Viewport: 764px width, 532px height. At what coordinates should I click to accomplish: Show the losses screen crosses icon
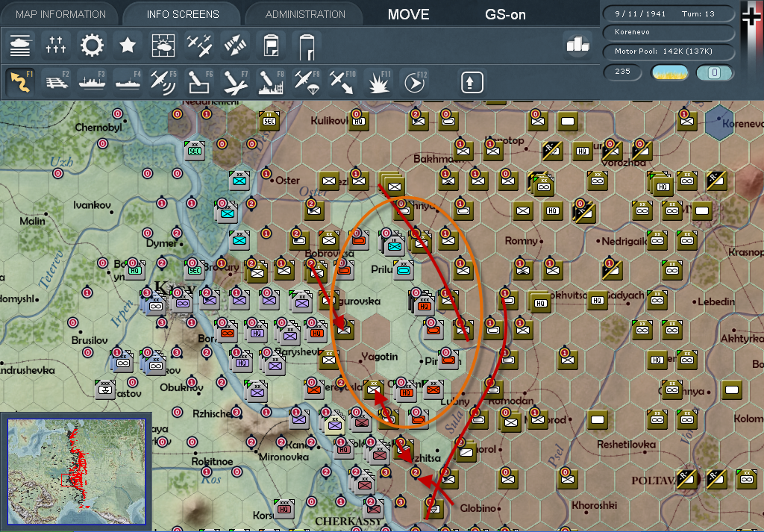click(55, 46)
